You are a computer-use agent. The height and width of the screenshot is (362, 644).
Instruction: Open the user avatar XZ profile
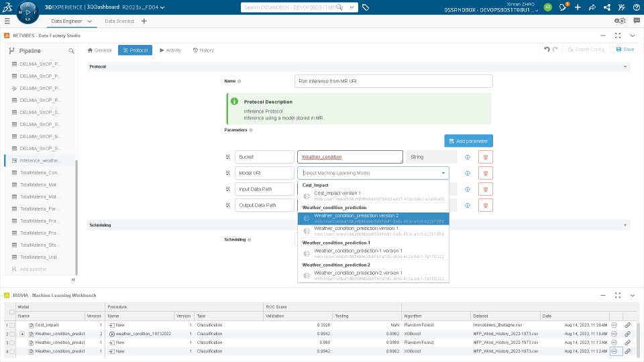click(548, 7)
